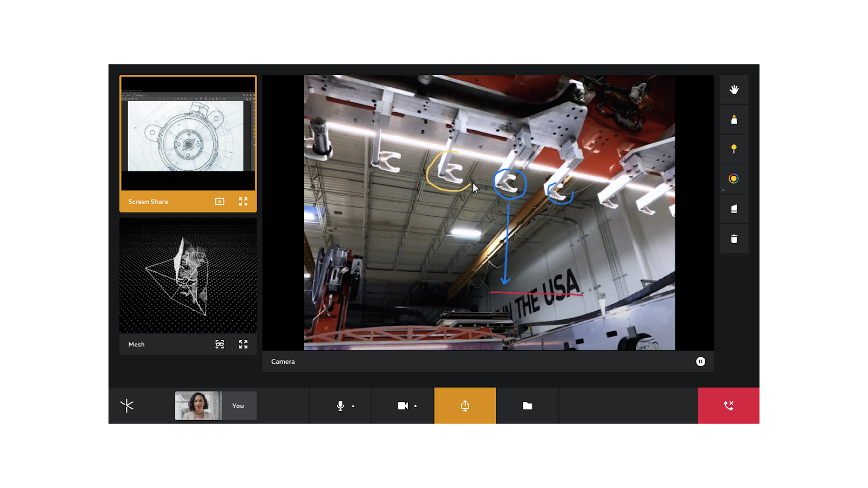
Task: Select the eraser tool
Action: [x=733, y=208]
